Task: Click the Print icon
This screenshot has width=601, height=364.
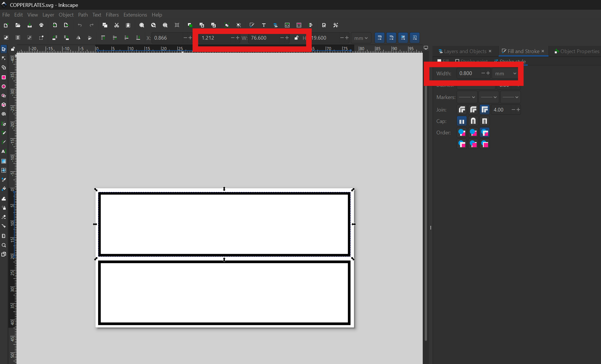Action: tap(41, 25)
